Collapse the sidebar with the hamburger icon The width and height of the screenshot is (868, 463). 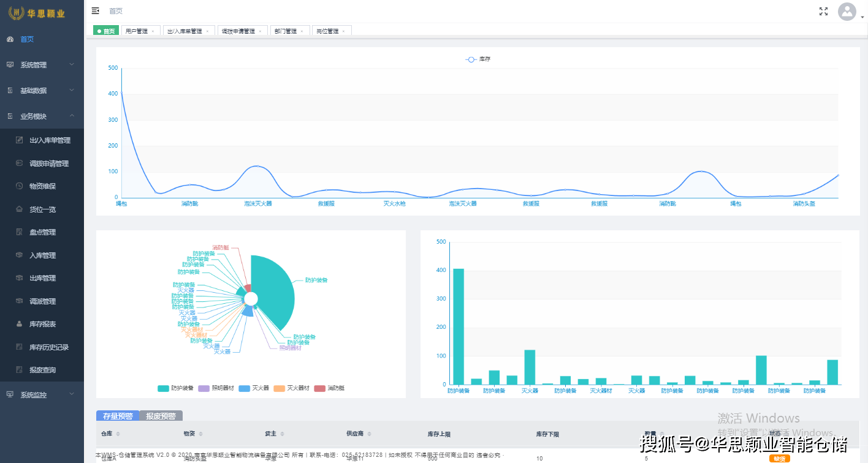tap(95, 10)
